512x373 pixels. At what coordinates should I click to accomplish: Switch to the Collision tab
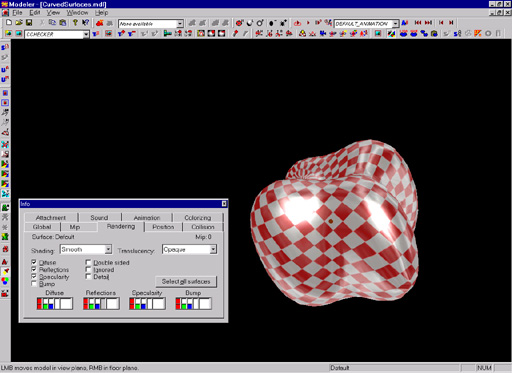pyautogui.click(x=203, y=227)
